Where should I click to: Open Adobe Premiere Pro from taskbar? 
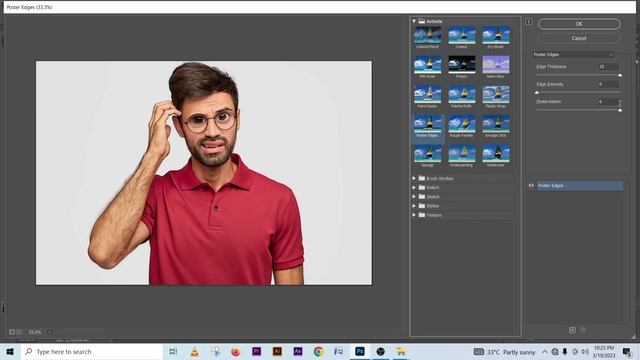(256, 351)
